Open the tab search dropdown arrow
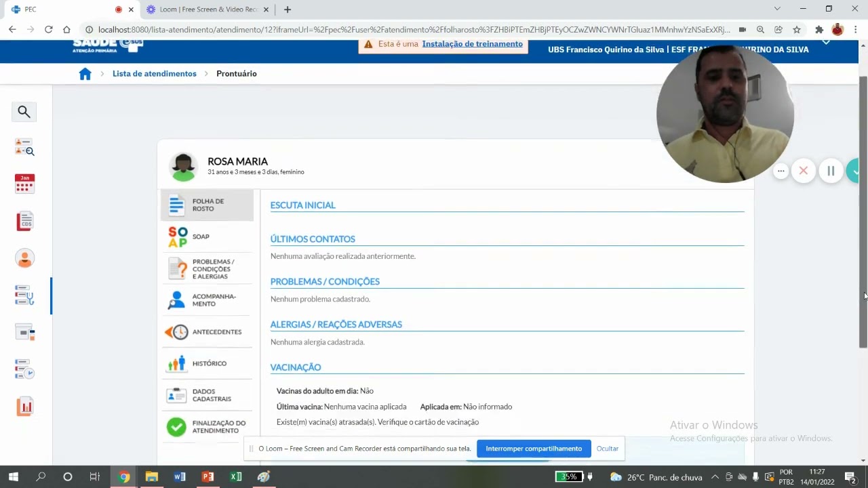Screen dimensions: 868x488 pos(777,9)
